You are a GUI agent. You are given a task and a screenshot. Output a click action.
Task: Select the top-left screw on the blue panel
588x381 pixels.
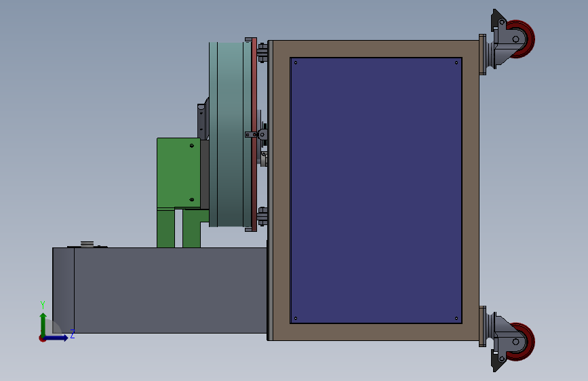[x=296, y=62]
